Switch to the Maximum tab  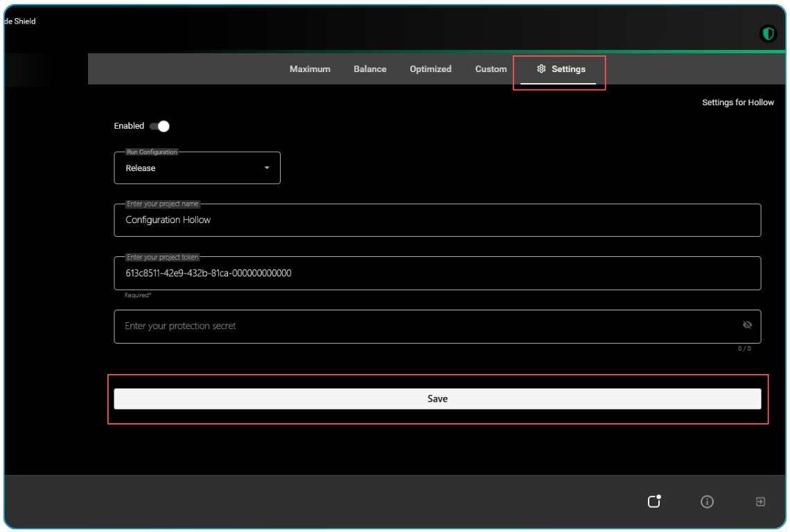click(310, 69)
